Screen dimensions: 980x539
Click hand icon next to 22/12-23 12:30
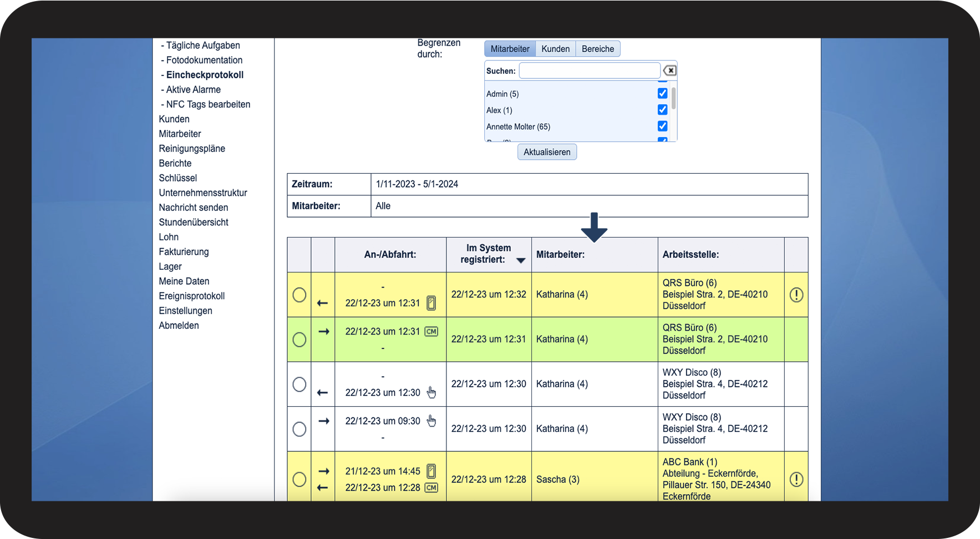point(431,392)
